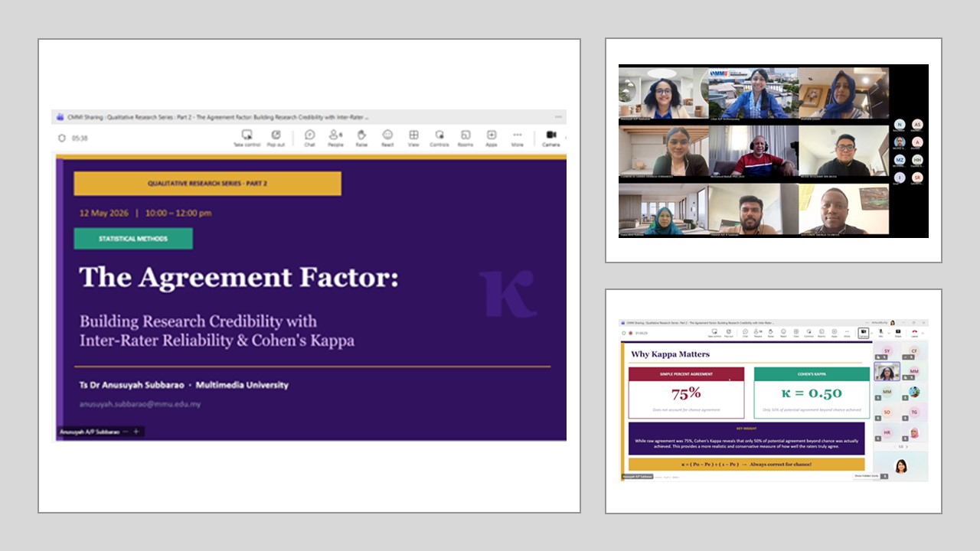Open Controls in the large left meeting window
This screenshot has height=551, width=980.
click(439, 138)
